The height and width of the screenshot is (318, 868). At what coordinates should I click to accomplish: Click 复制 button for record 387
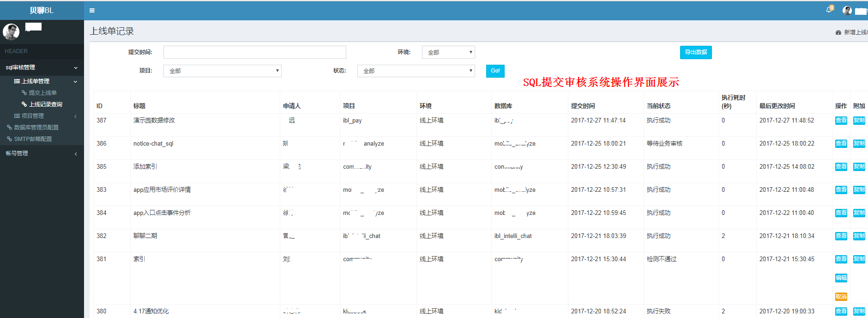click(859, 121)
